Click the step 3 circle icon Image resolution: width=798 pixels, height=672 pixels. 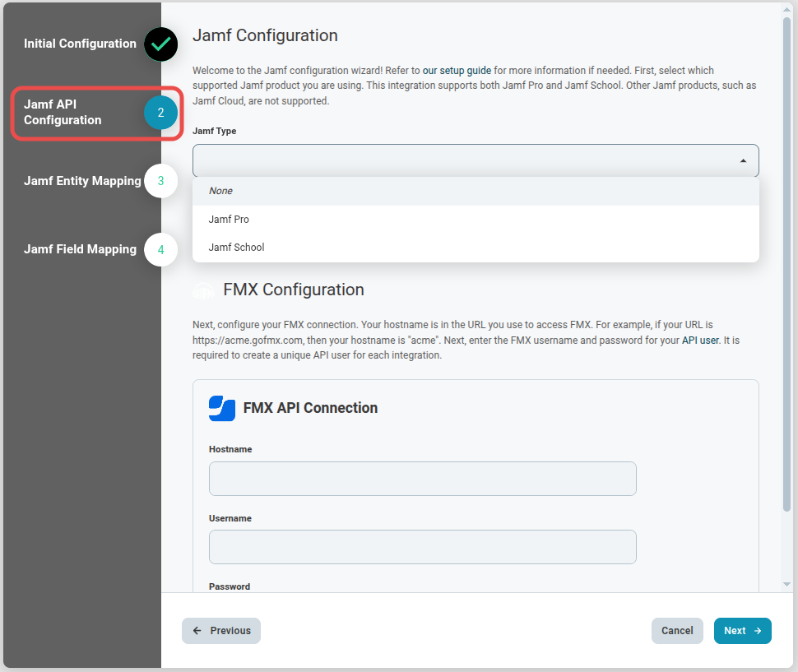click(x=161, y=181)
